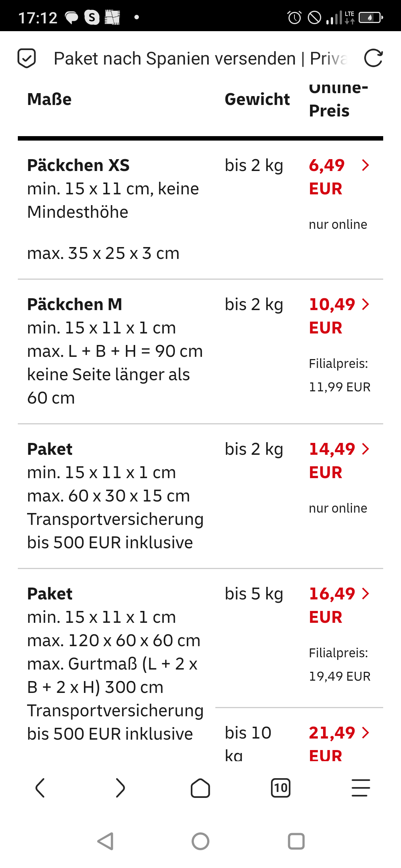Tap the browser forward arrow

[120, 788]
